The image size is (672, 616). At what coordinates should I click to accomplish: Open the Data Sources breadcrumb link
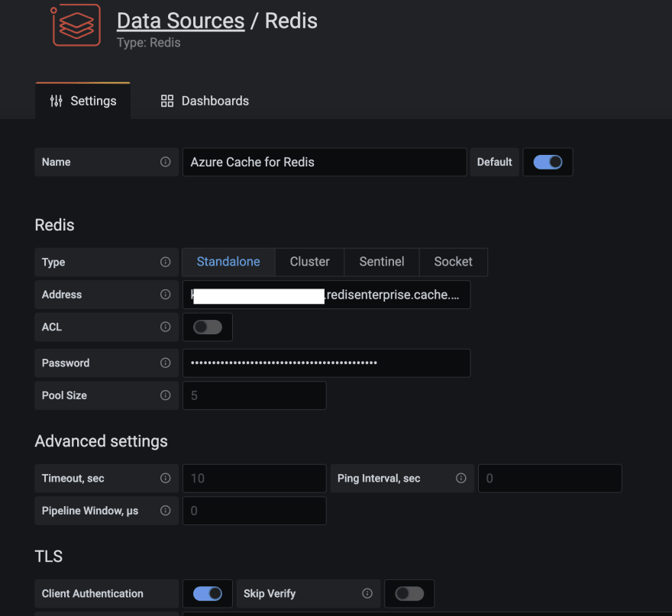[x=180, y=21]
